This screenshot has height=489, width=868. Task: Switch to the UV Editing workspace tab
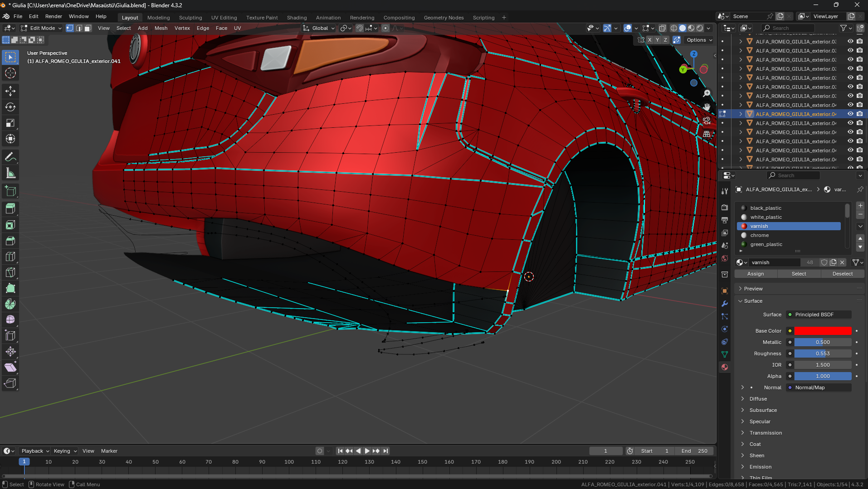(x=224, y=18)
